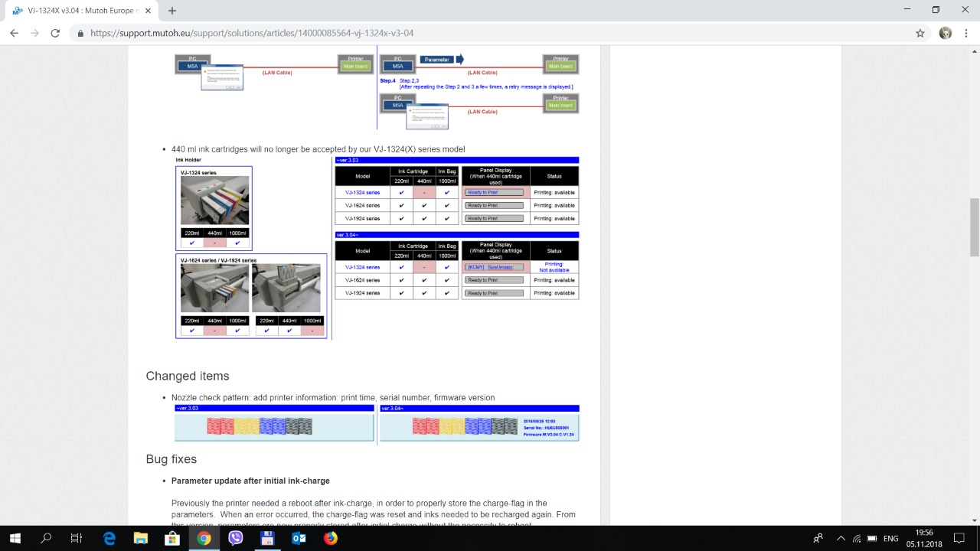Open the Action Center notifications
Screen dimensions: 980x551
(x=961, y=538)
